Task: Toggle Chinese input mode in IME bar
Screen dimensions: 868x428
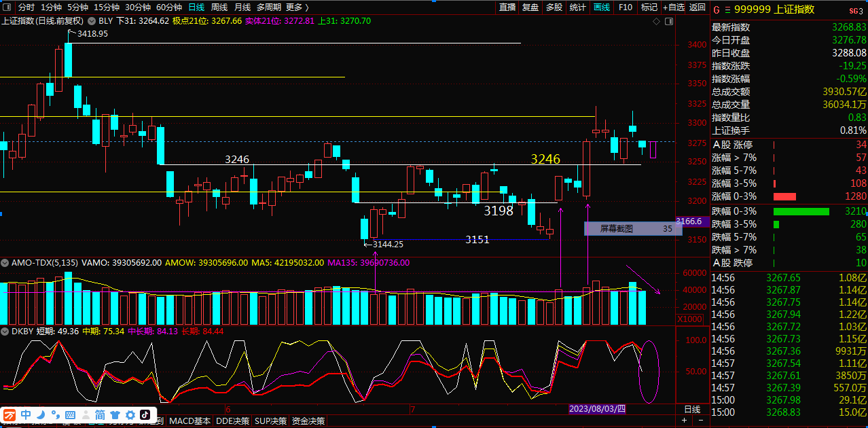Action: point(26,414)
